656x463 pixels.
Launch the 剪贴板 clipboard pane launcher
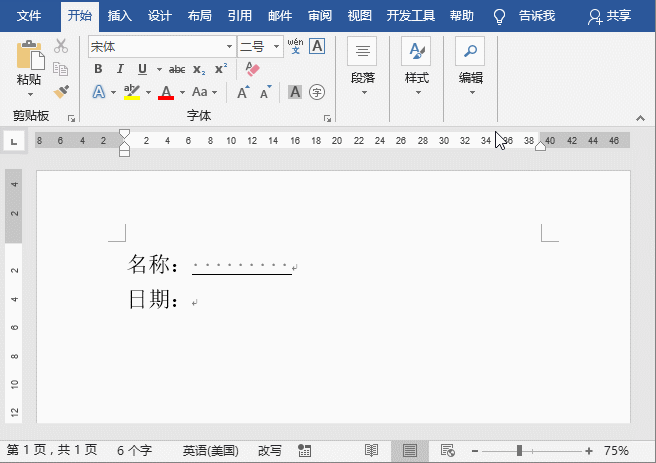pos(72,119)
